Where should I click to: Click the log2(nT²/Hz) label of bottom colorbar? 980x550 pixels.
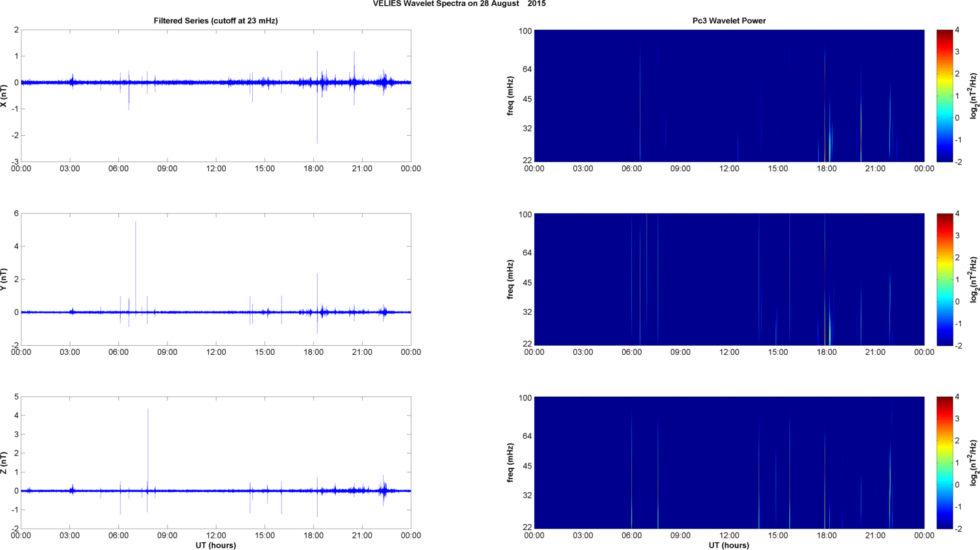point(974,463)
